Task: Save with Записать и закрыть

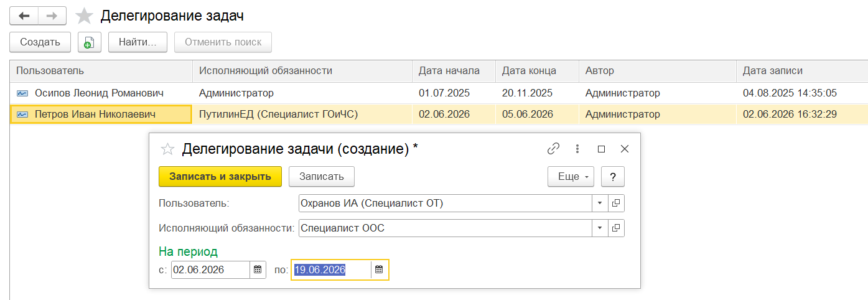Action: pos(220,176)
